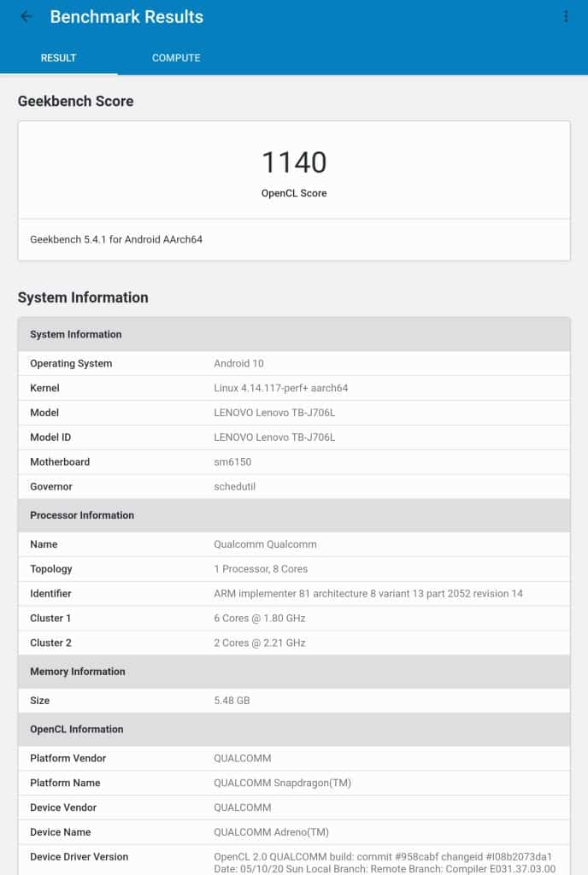Click the Device Driver Version label
This screenshot has height=875, width=588.
tap(79, 856)
